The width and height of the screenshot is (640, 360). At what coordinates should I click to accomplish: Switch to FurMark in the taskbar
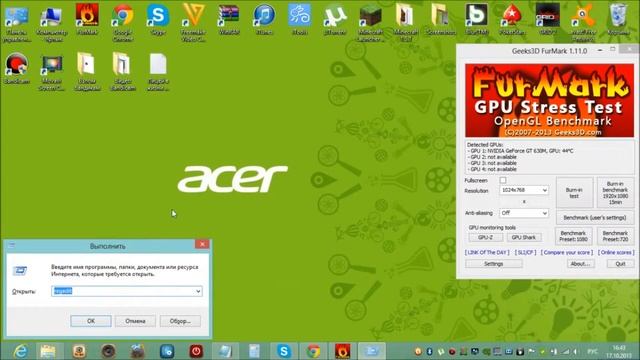(342, 351)
